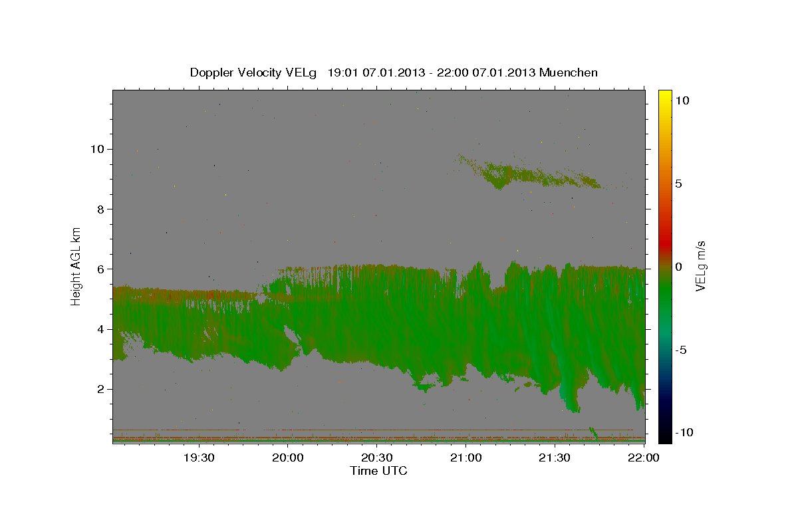
Task: Click the 20:00 time tick label
Action: 287,458
